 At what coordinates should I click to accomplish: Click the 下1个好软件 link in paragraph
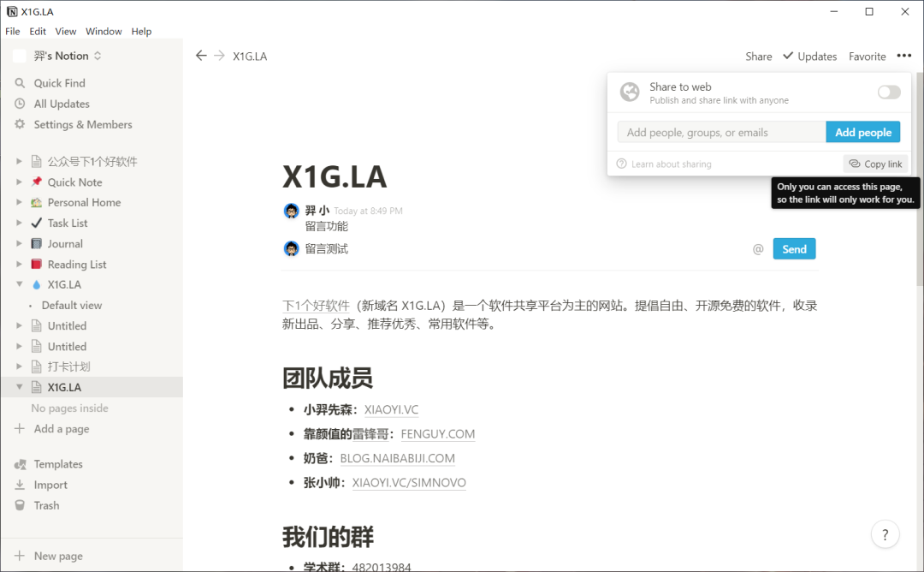(x=316, y=306)
